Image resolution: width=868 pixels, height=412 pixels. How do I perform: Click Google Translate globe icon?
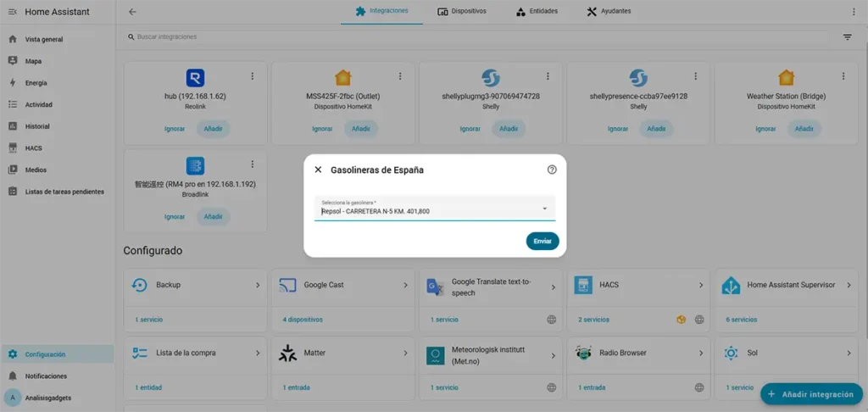[x=551, y=320]
